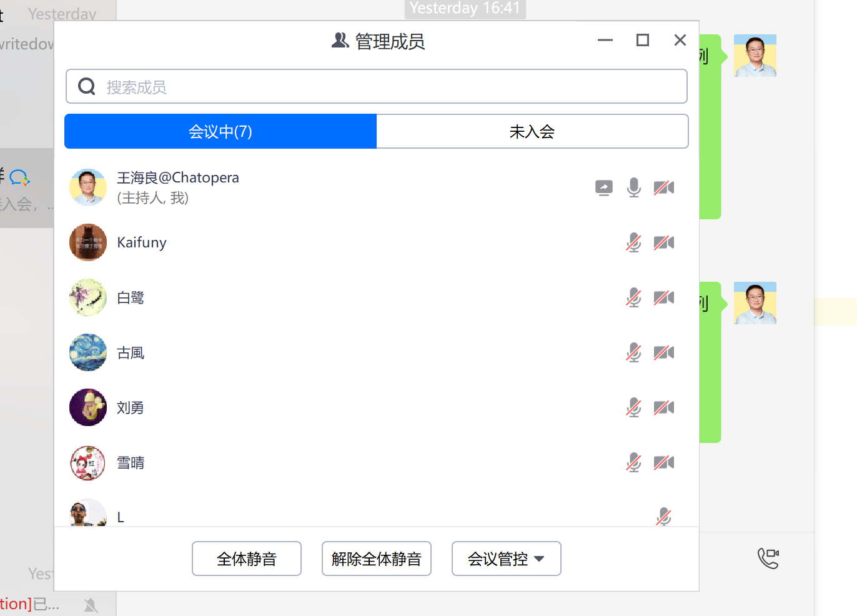
Task: Toggle the host's camera on
Action: point(663,187)
